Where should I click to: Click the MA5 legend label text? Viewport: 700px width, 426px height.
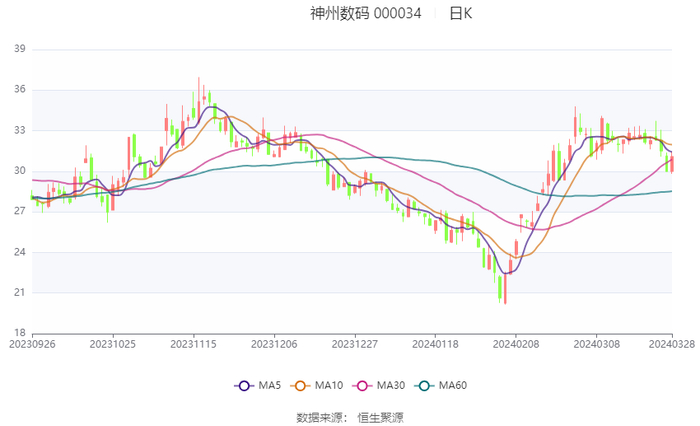point(270,385)
